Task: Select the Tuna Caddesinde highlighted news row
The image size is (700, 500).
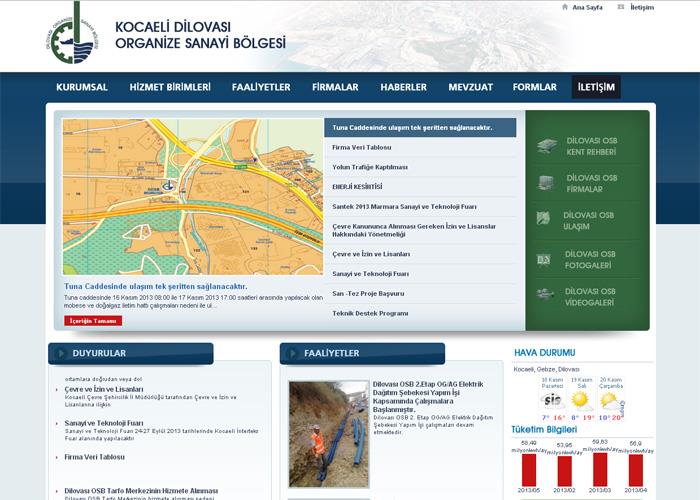Action: point(420,128)
